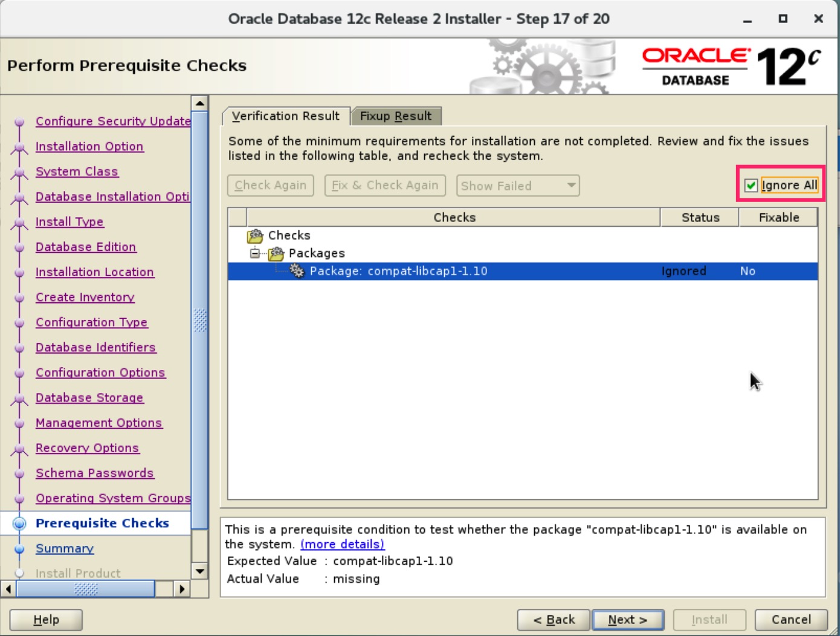Go to Database Identifiers step
The height and width of the screenshot is (636, 840).
[95, 348]
